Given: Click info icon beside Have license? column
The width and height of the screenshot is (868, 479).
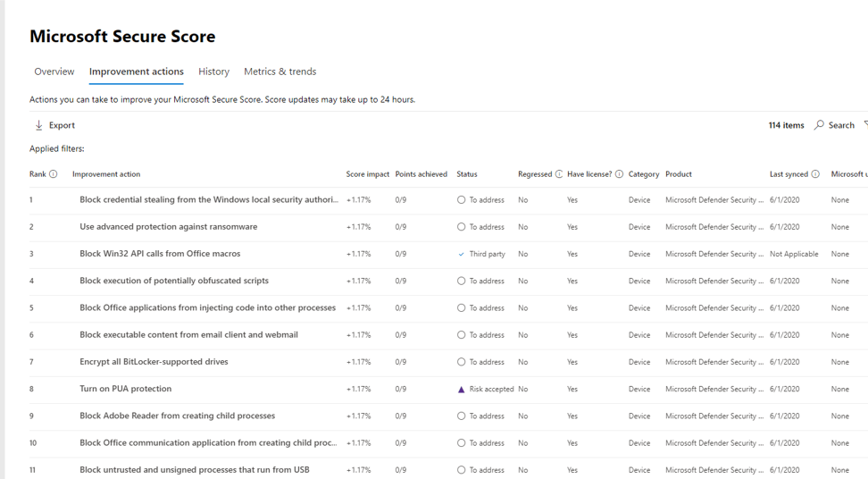Looking at the screenshot, I should [619, 174].
